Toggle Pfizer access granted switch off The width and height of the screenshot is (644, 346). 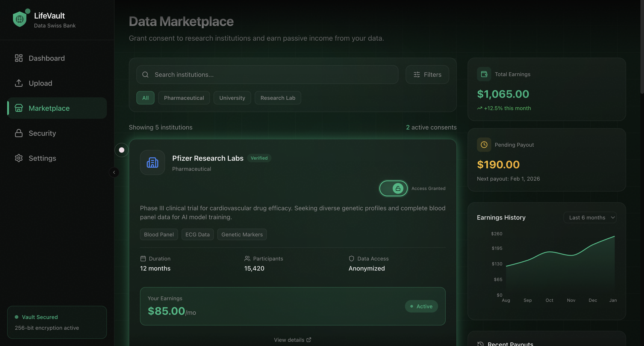coord(393,188)
